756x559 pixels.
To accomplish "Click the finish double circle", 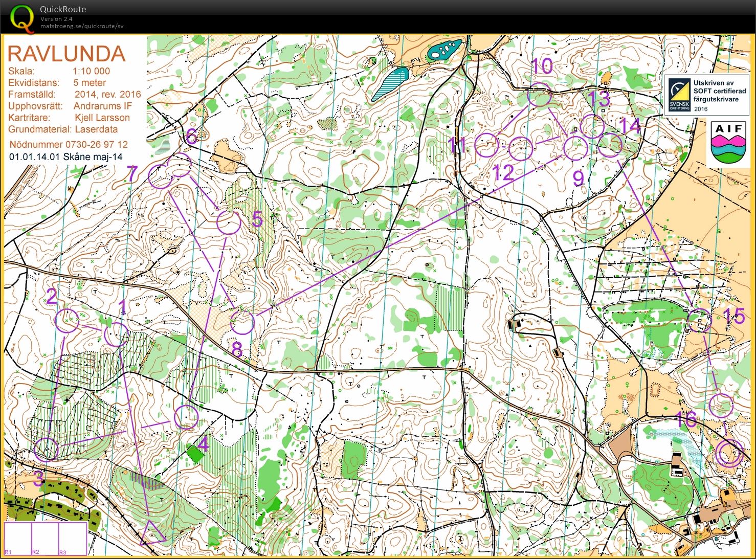I will click(x=728, y=453).
